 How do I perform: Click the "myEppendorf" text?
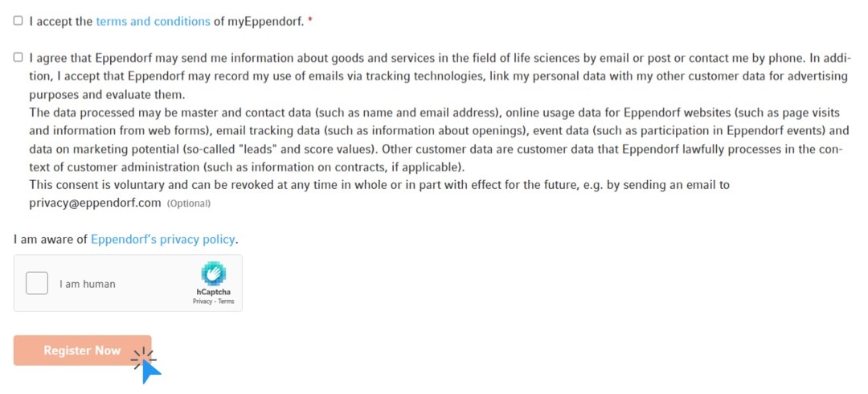pos(265,22)
